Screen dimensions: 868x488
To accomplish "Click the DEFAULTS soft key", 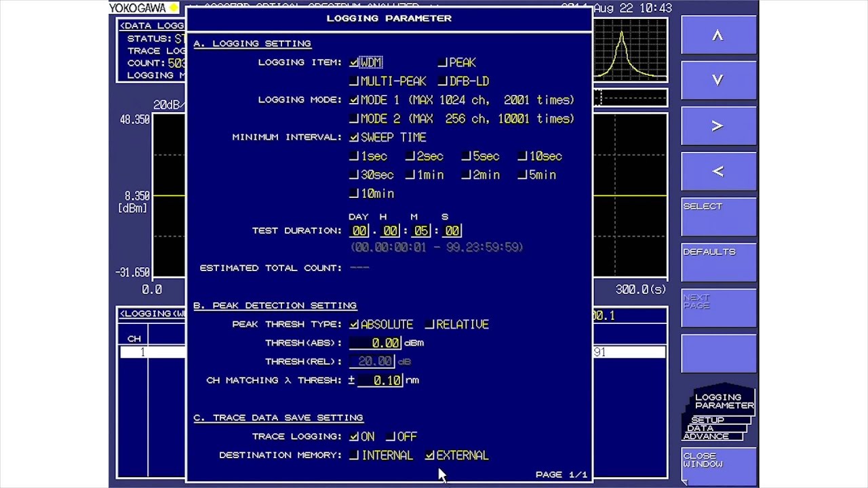I will point(718,262).
